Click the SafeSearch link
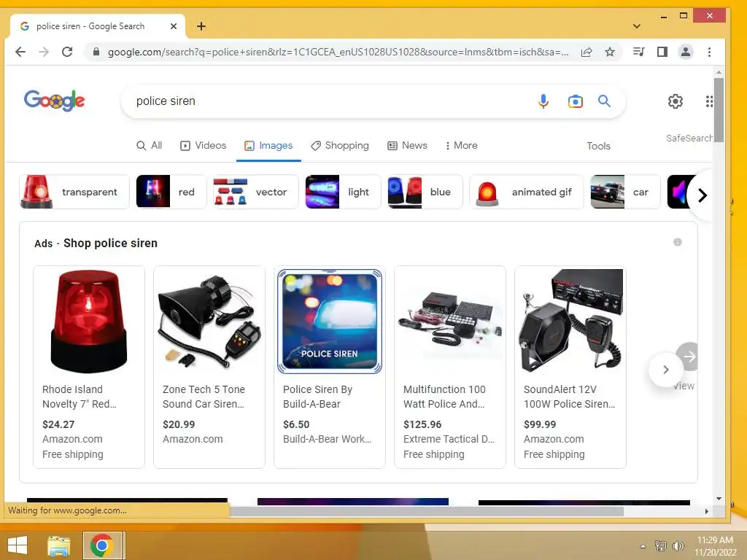The image size is (747, 560). click(x=689, y=138)
